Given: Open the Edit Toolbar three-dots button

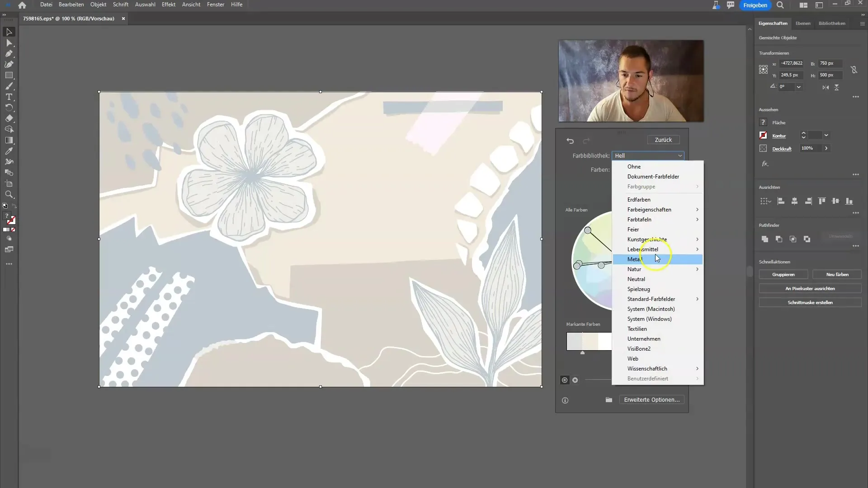Looking at the screenshot, I should point(9,264).
